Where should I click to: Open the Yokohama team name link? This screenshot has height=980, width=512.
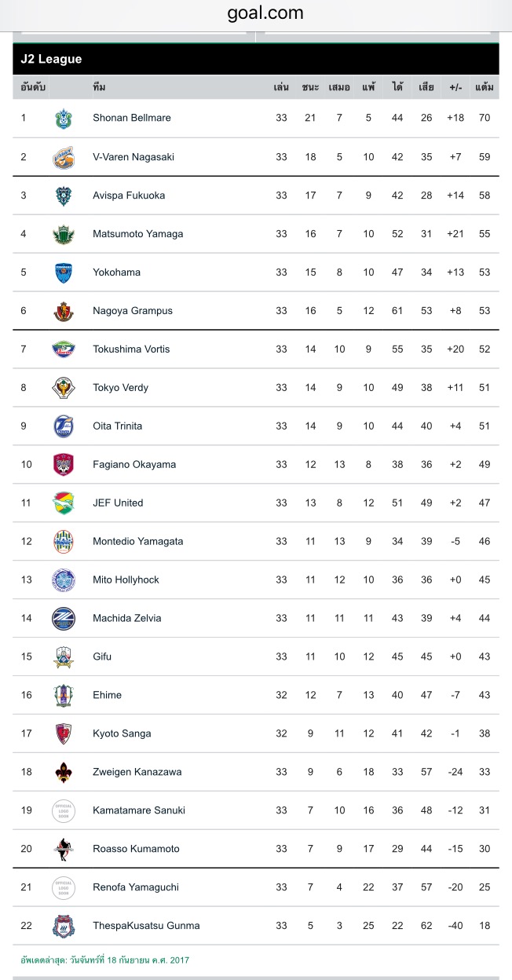tap(116, 272)
